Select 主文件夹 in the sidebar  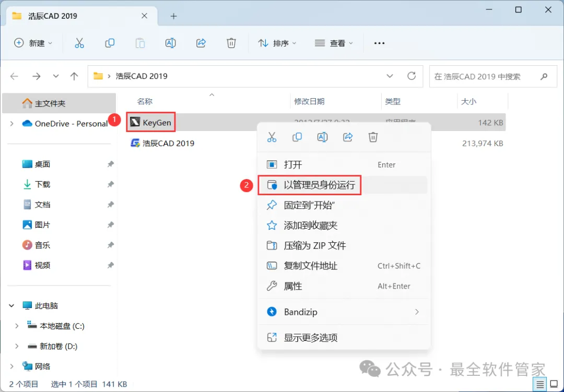(59, 103)
